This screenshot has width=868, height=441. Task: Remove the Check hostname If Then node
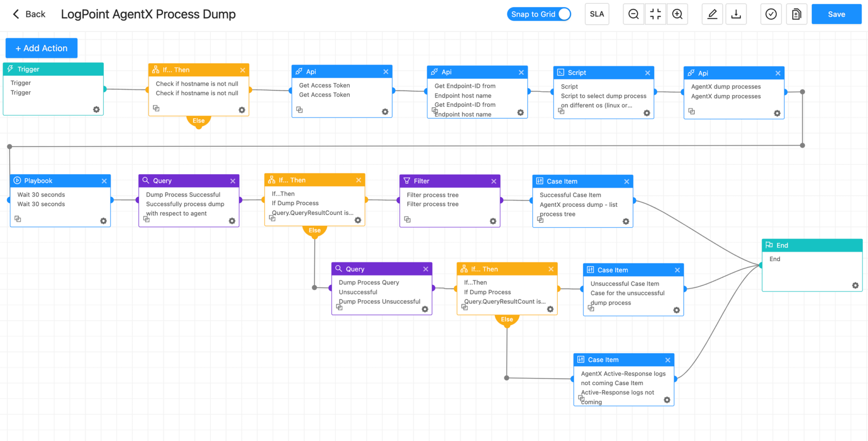(242, 70)
